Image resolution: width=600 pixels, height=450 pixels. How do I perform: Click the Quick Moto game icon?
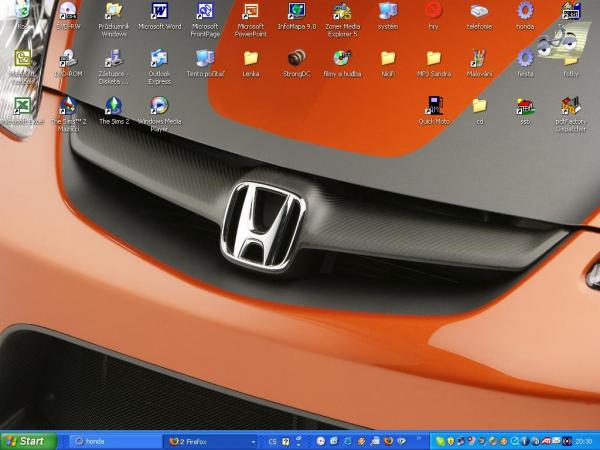(434, 106)
